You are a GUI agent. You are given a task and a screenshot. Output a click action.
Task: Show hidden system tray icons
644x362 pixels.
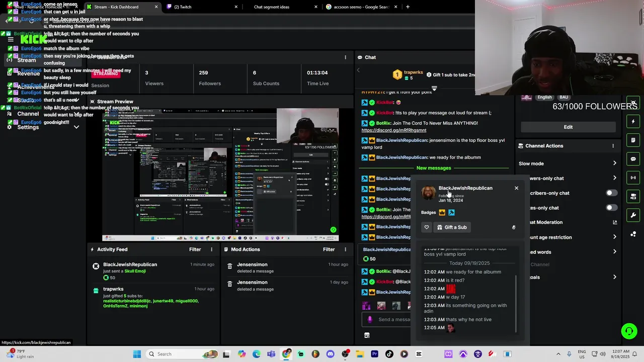coord(558,354)
